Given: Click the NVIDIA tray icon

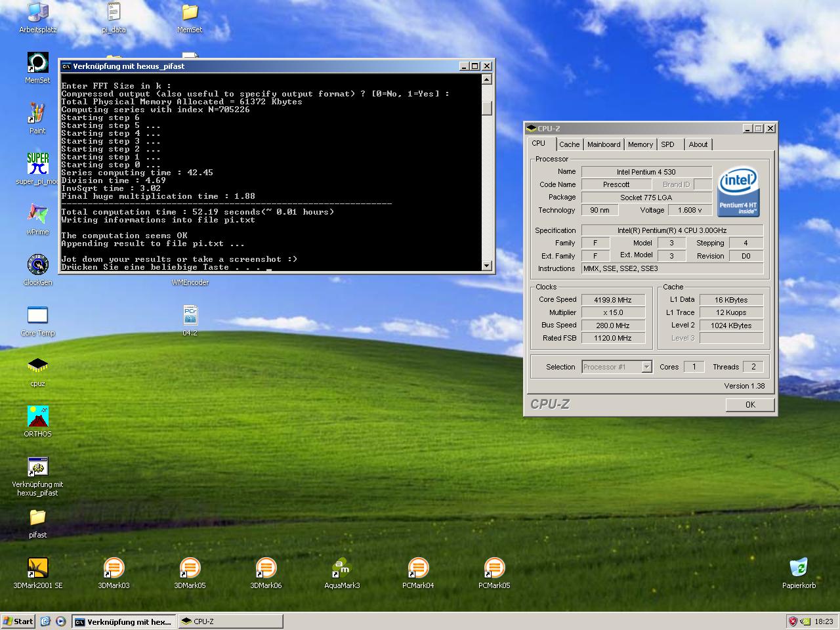Looking at the screenshot, I should pyautogui.click(x=805, y=621).
